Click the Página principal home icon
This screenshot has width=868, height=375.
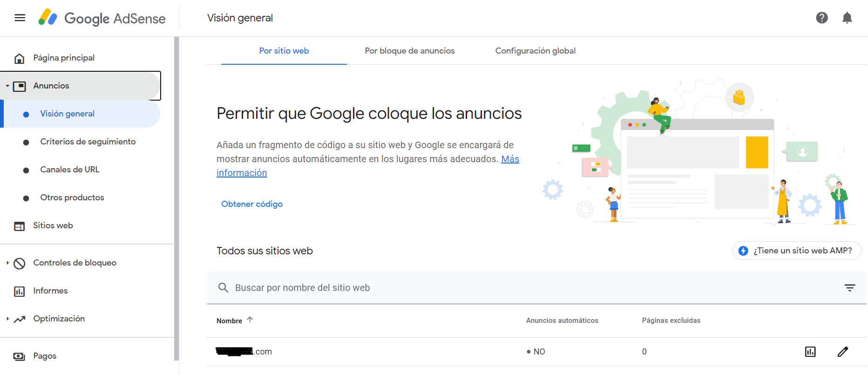click(19, 58)
